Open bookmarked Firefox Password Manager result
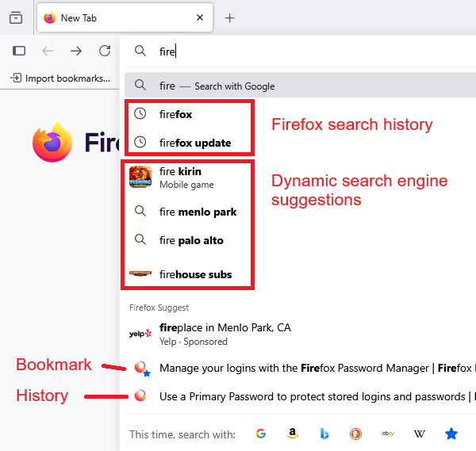 [x=301, y=368]
